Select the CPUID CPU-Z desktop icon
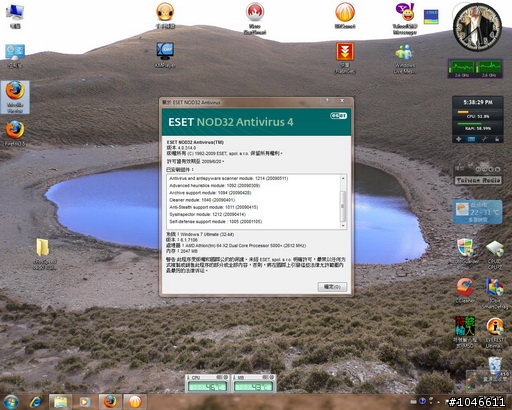The width and height of the screenshot is (512, 410). (495, 255)
